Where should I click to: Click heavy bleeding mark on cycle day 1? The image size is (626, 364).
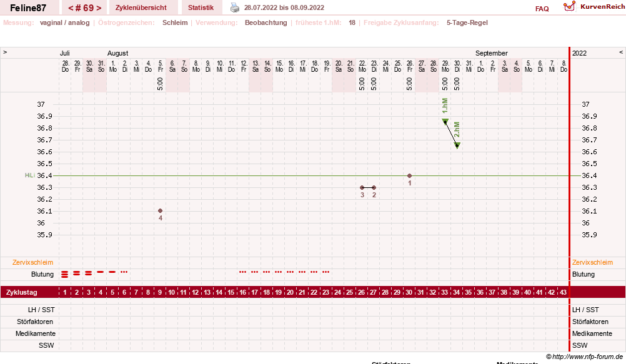65,274
